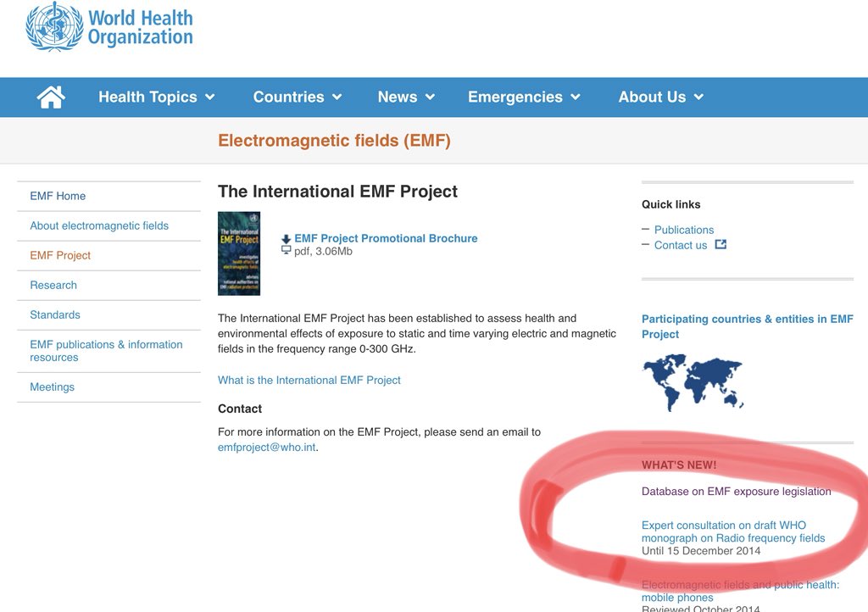Go to EMF Home in sidebar
This screenshot has height=612, width=868.
click(58, 196)
